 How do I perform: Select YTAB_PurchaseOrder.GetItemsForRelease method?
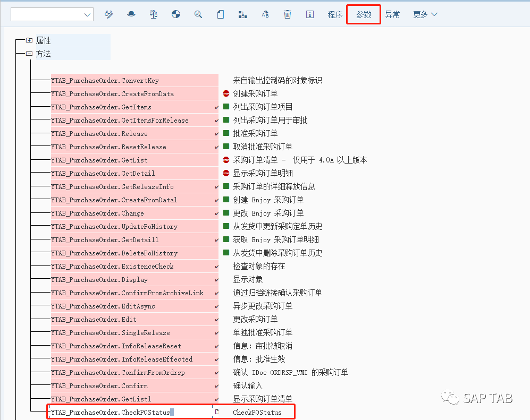[134, 120]
